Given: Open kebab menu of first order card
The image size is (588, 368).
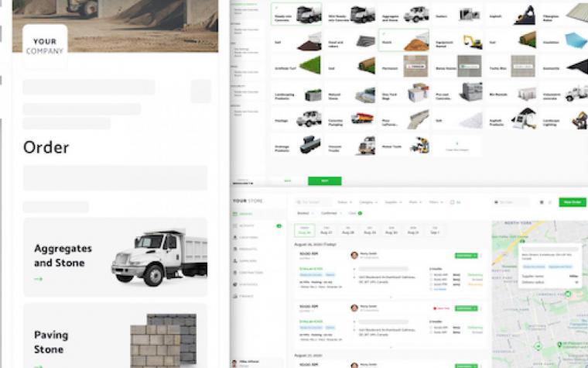Looking at the screenshot, I should point(481,256).
